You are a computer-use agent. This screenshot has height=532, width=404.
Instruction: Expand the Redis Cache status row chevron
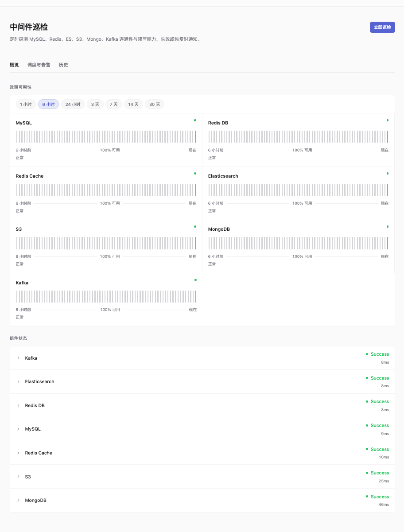[x=18, y=453]
